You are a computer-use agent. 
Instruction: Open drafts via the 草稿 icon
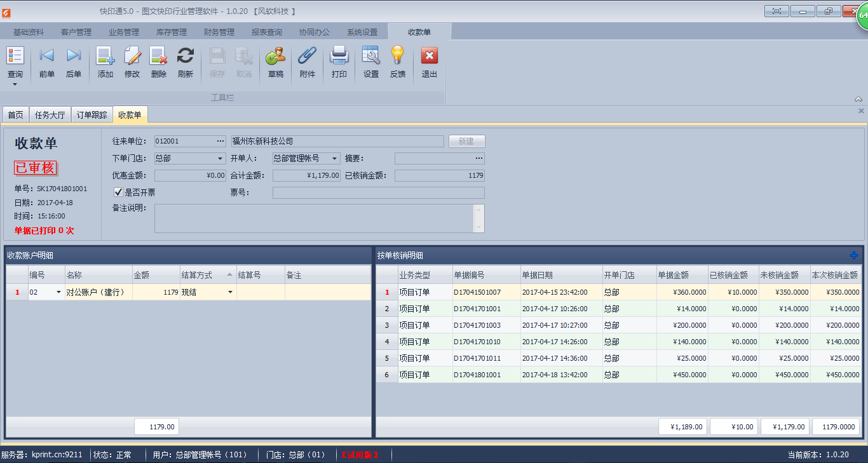pos(275,62)
